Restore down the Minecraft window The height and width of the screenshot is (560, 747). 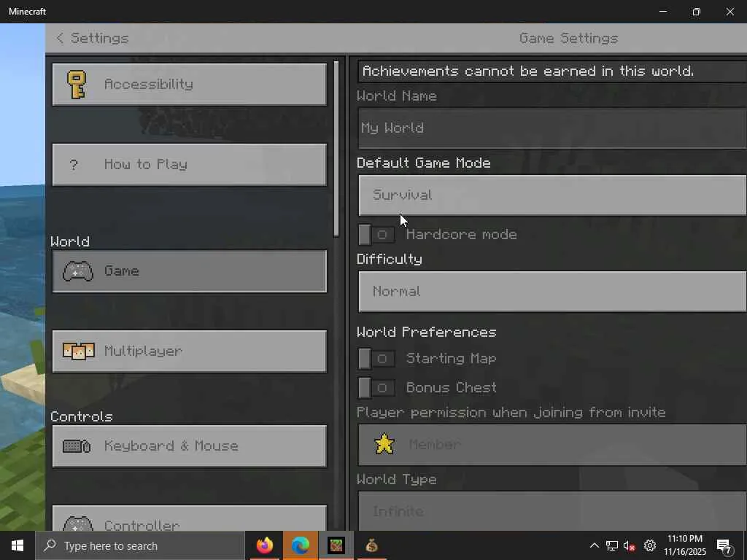pos(696,12)
